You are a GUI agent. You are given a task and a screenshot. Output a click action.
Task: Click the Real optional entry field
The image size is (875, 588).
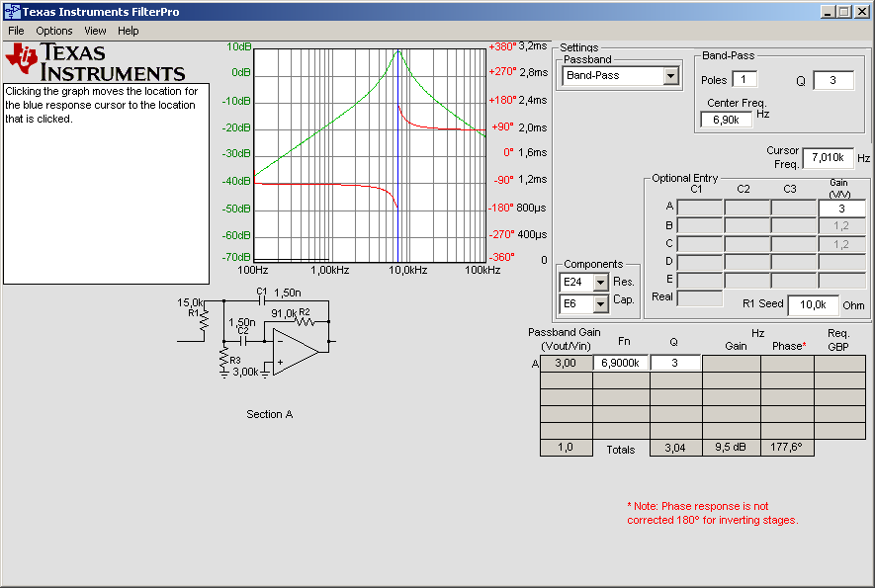pos(700,297)
